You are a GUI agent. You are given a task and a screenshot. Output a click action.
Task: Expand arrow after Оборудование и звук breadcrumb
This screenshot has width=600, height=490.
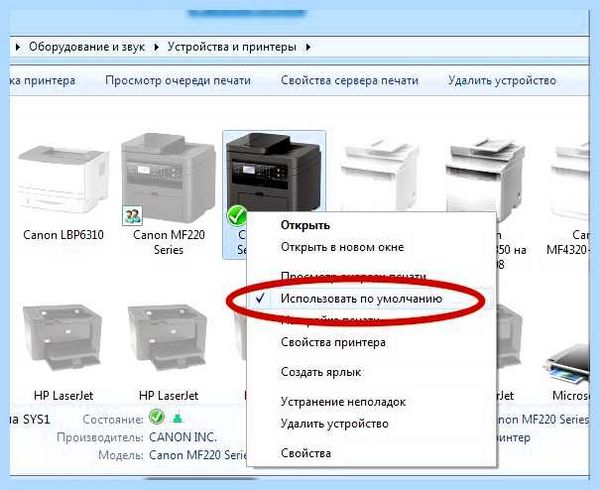156,47
